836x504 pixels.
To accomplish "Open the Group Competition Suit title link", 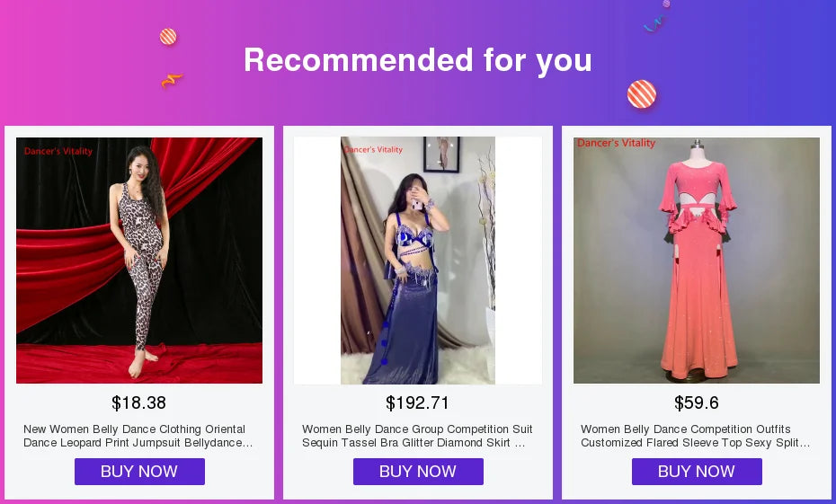I will coord(417,436).
